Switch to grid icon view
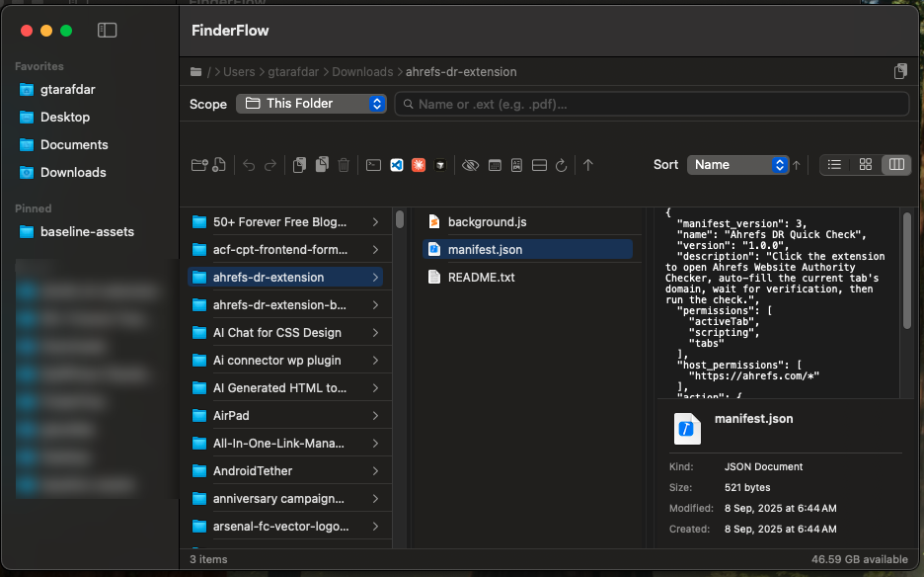924x577 pixels. click(866, 165)
